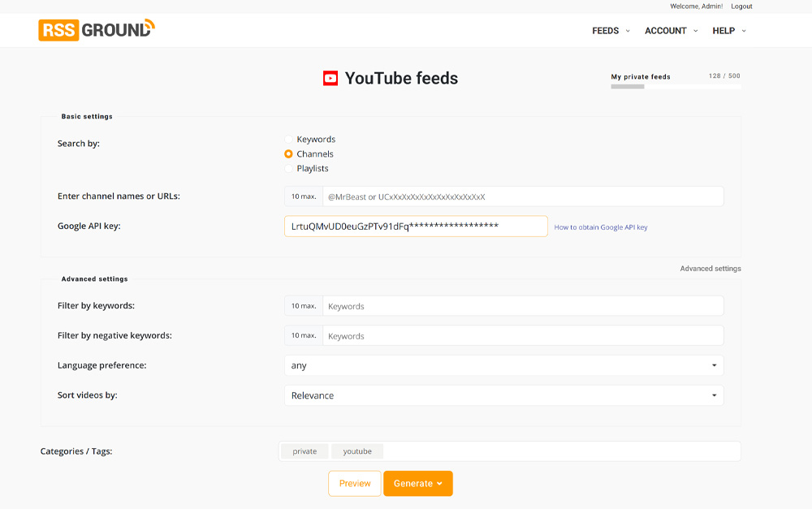This screenshot has width=812, height=509.
Task: Select the Channels search option
Action: tap(288, 154)
